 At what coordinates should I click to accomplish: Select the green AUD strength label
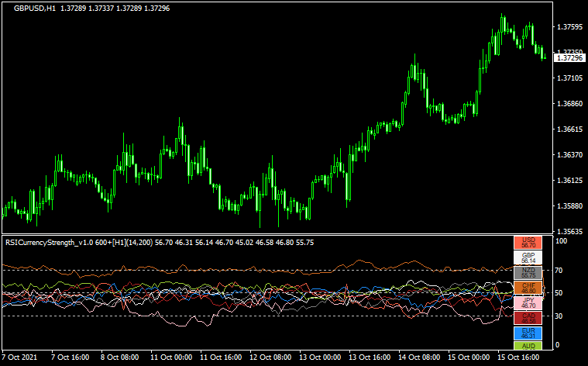coord(528,345)
